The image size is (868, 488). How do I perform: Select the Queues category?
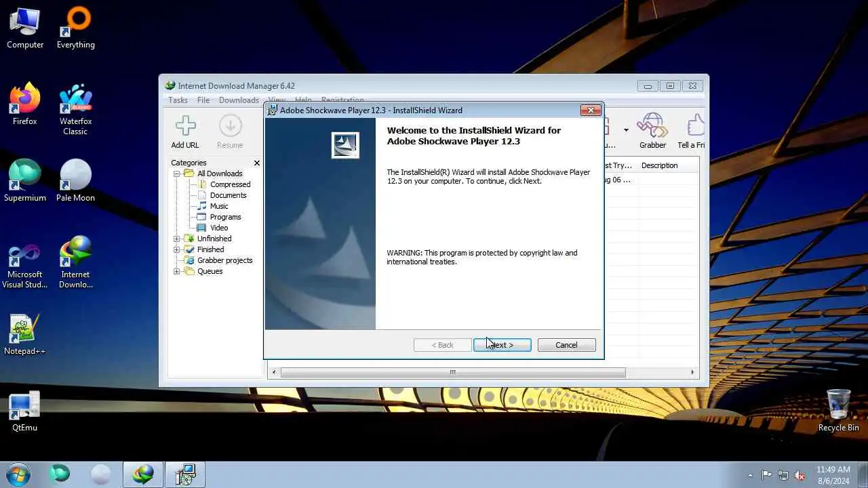point(210,271)
